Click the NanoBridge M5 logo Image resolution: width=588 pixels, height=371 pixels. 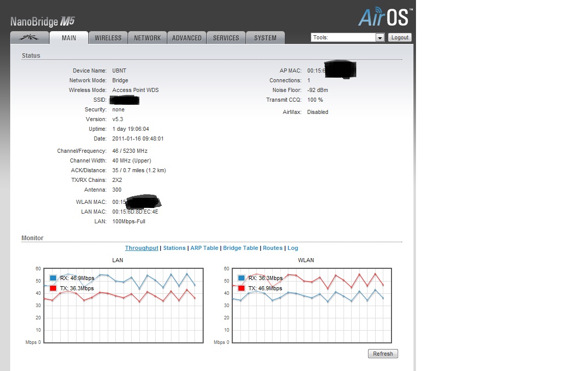click(42, 22)
